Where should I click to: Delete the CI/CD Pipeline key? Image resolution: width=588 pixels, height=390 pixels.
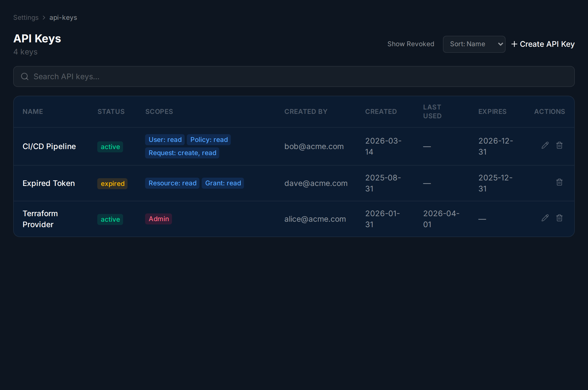559,145
